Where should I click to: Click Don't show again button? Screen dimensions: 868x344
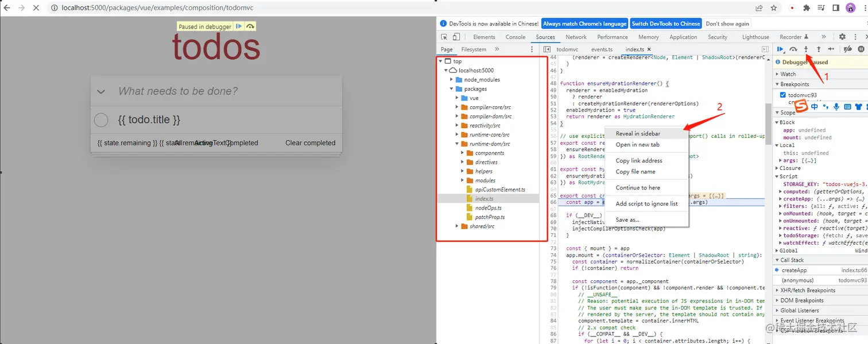(x=727, y=24)
